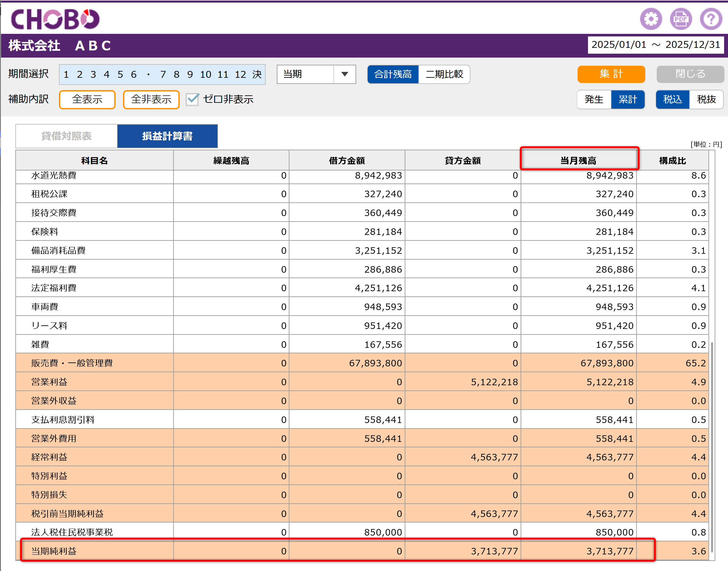Screen dimensions: 728x571
Task: Select 累計 display mode
Action: tap(628, 99)
